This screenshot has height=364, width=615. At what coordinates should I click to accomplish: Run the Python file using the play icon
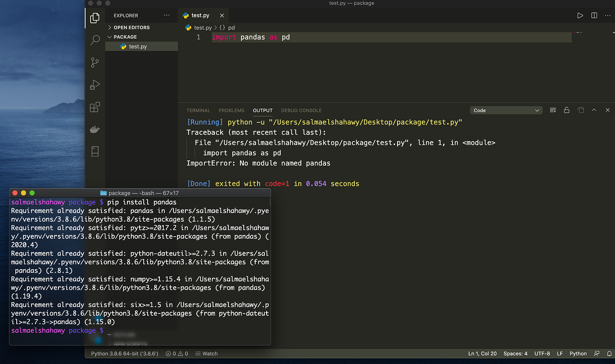(x=580, y=14)
